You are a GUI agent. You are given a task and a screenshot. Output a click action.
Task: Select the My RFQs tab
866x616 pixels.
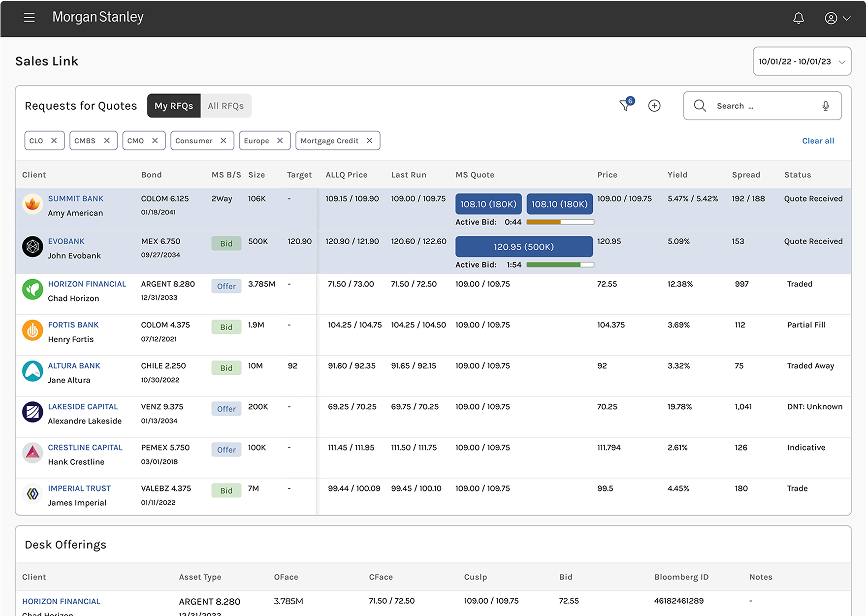[x=174, y=106]
